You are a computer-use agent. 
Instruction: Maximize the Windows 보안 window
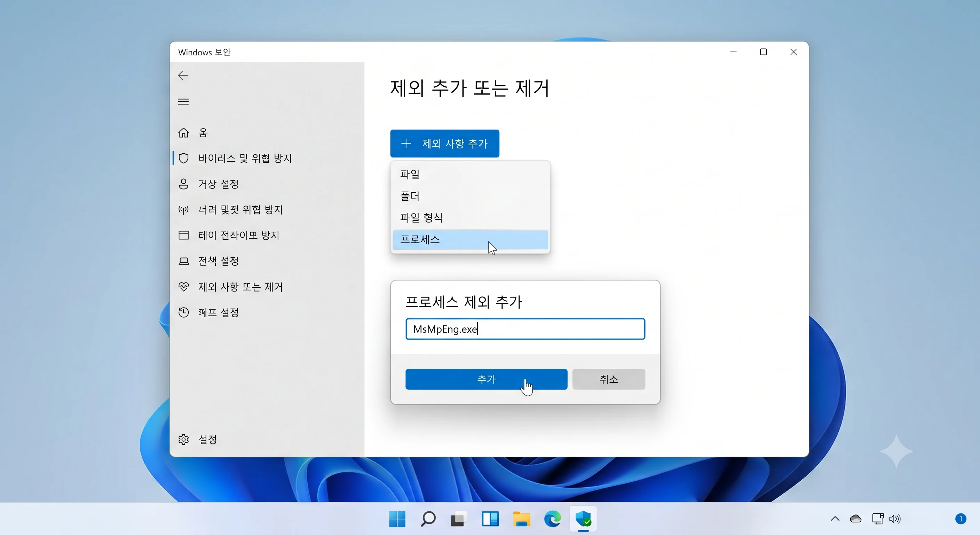(763, 52)
